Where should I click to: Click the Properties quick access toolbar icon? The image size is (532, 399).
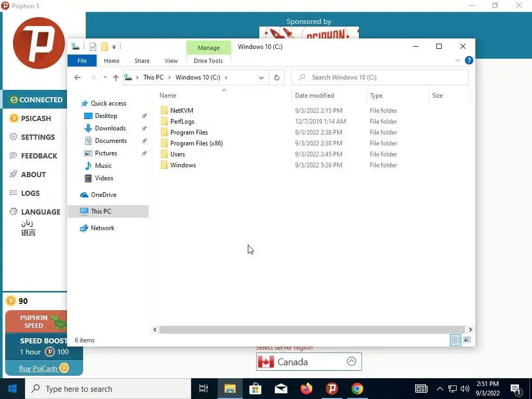coord(93,47)
